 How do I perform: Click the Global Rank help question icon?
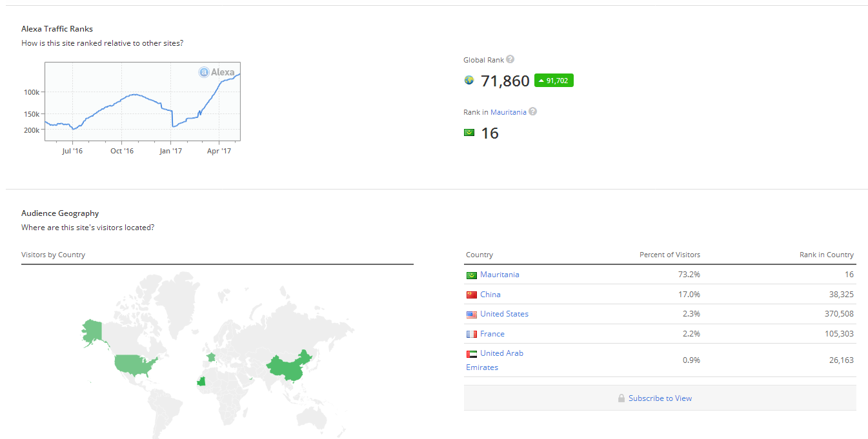pos(510,59)
